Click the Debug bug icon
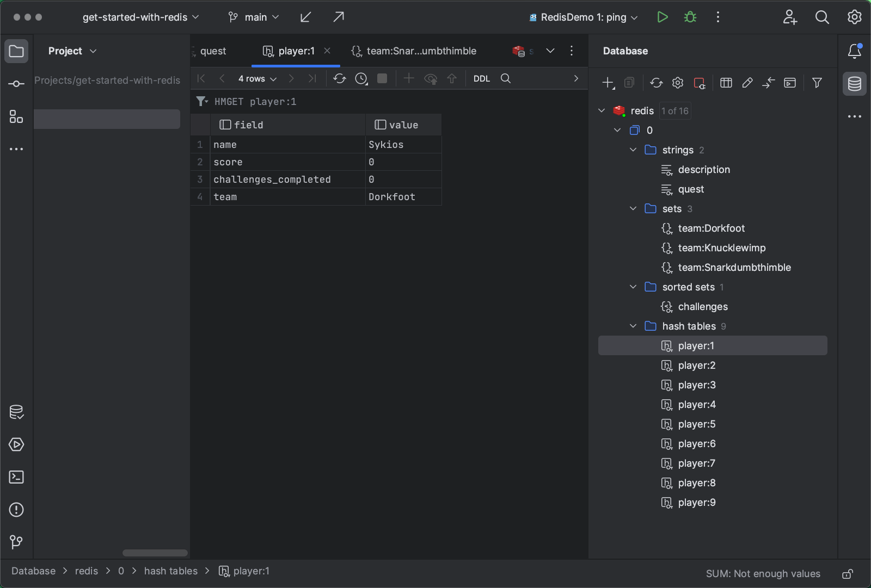The height and width of the screenshot is (588, 871). (690, 17)
